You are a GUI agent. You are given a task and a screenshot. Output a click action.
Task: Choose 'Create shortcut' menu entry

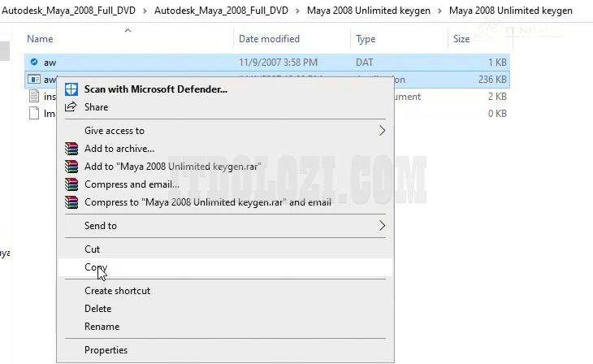pyautogui.click(x=117, y=291)
